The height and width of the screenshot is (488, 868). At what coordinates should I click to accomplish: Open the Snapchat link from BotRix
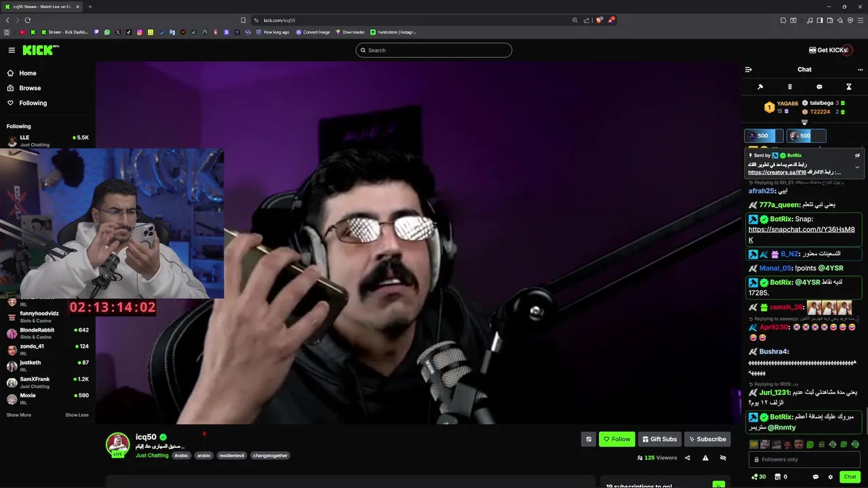802,235
